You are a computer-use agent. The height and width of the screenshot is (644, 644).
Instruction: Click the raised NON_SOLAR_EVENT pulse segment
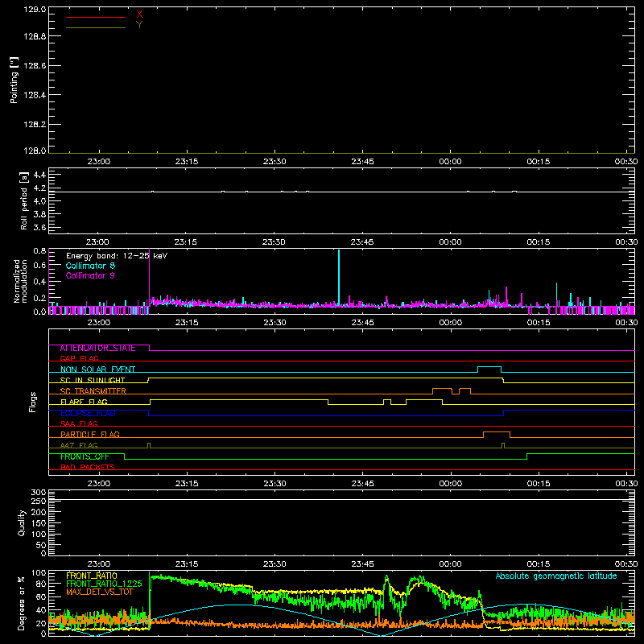(x=489, y=367)
